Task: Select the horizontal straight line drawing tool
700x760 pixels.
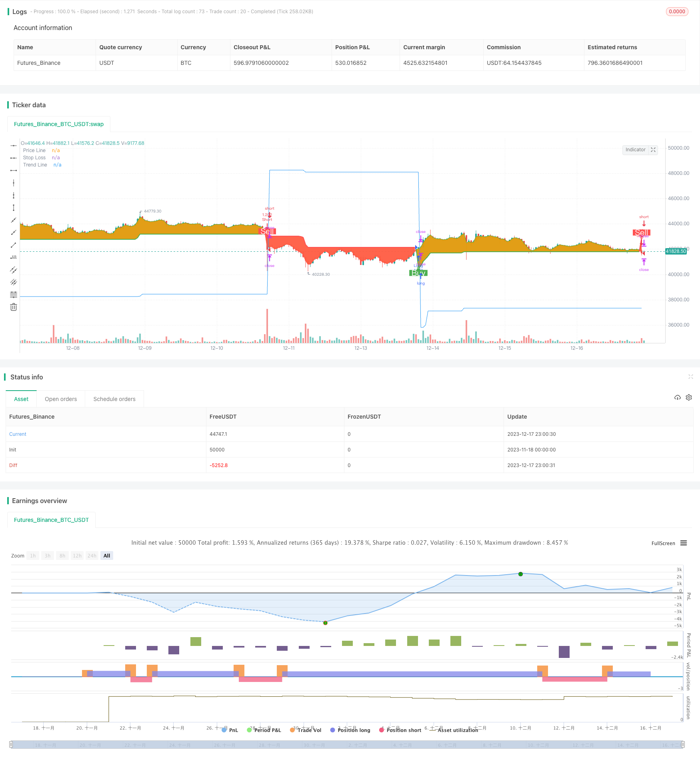Action: [x=14, y=146]
